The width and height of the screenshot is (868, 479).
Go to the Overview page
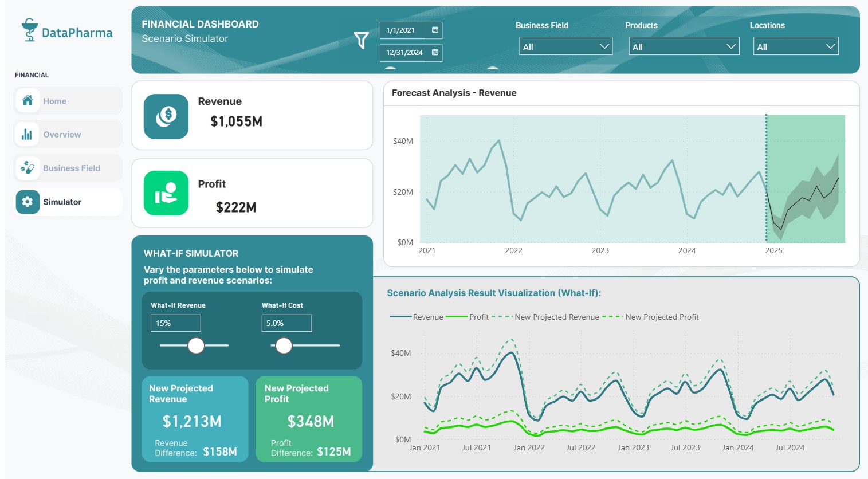[62, 135]
